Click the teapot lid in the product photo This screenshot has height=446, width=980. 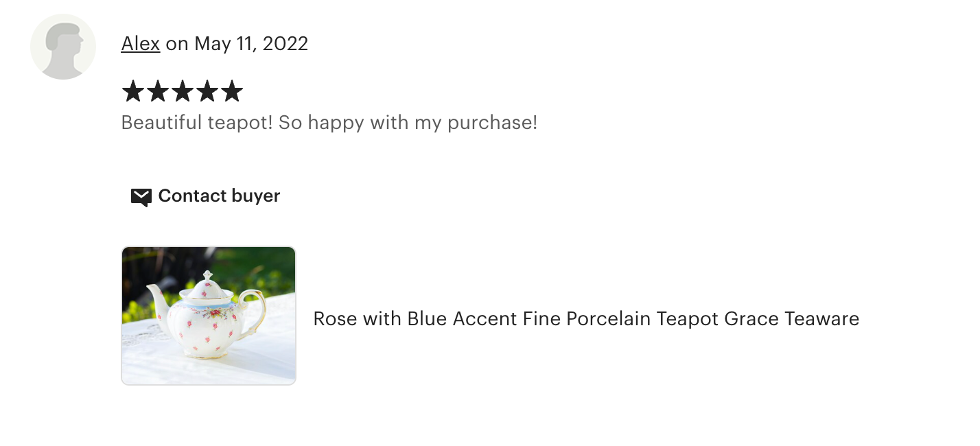point(208,287)
